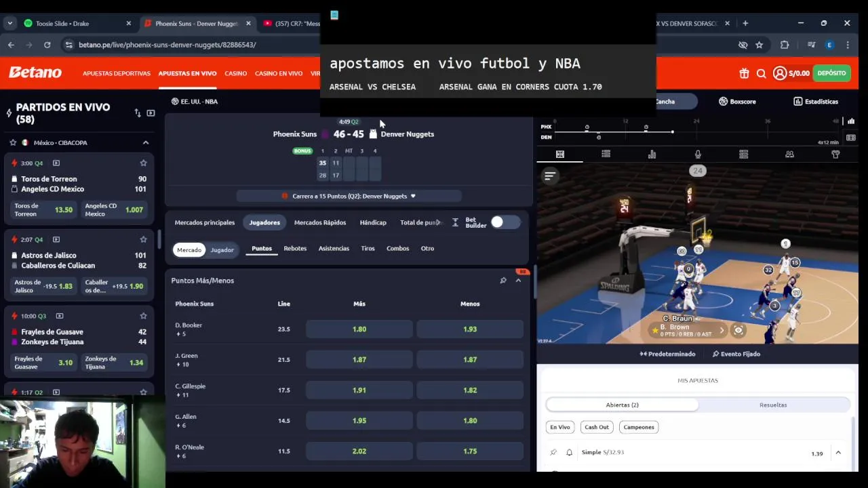Screen dimensions: 868x488
Task: Select Mercados principales tab
Action: coord(205,222)
